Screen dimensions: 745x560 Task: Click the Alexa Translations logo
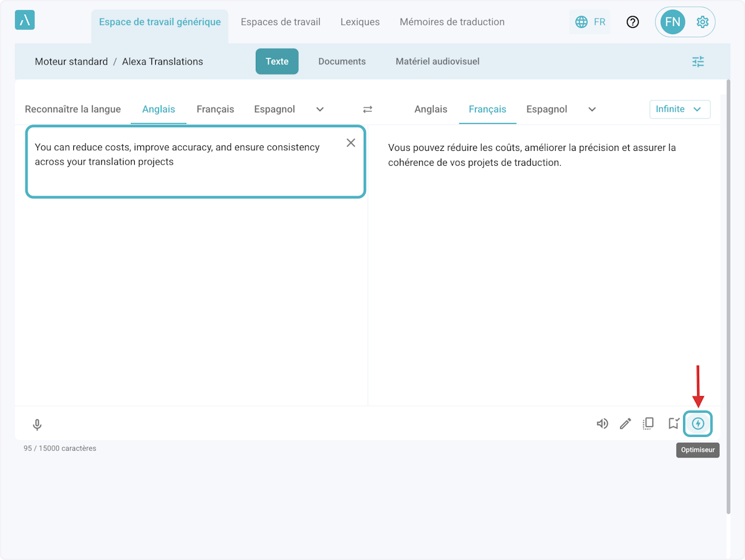(x=25, y=20)
